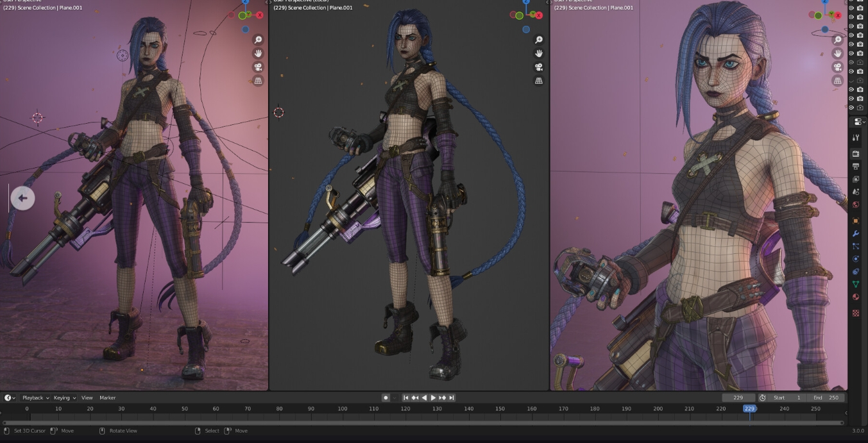Click pan hand gizmo in dark-background viewport
Image resolution: width=868 pixels, height=443 pixels.
click(539, 53)
